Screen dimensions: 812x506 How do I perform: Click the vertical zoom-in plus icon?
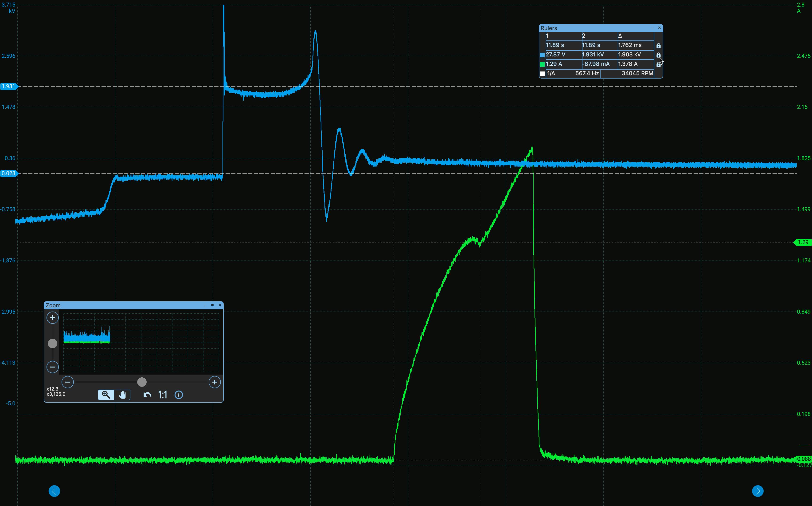point(52,318)
